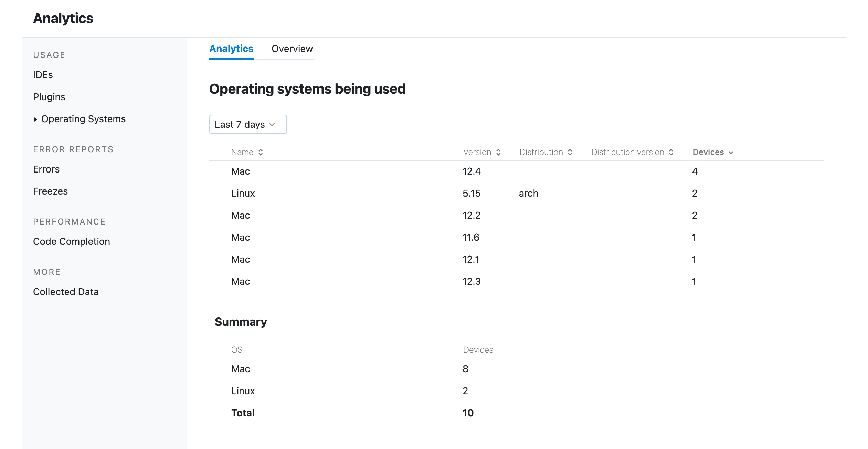
Task: Expand the Operating Systems tree item
Action: click(35, 118)
